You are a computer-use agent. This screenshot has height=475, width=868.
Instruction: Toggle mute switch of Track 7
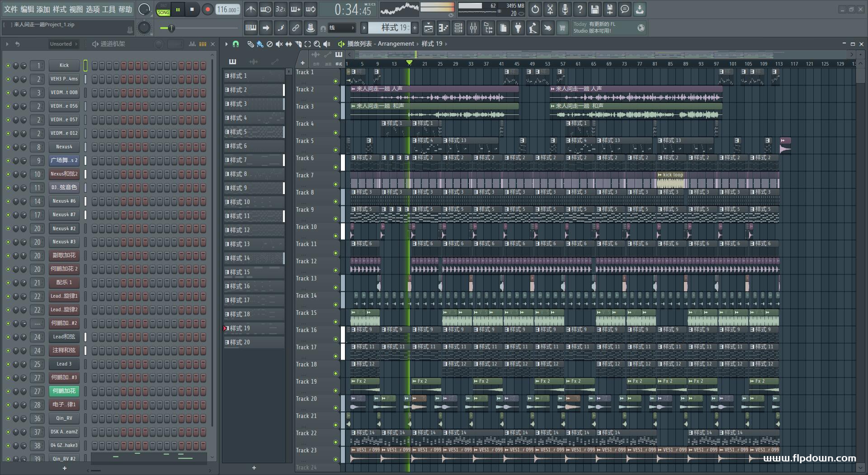click(x=335, y=184)
